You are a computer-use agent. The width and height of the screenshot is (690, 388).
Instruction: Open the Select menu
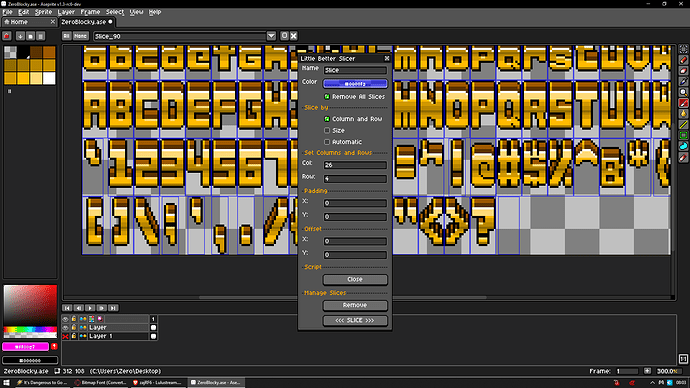point(114,12)
